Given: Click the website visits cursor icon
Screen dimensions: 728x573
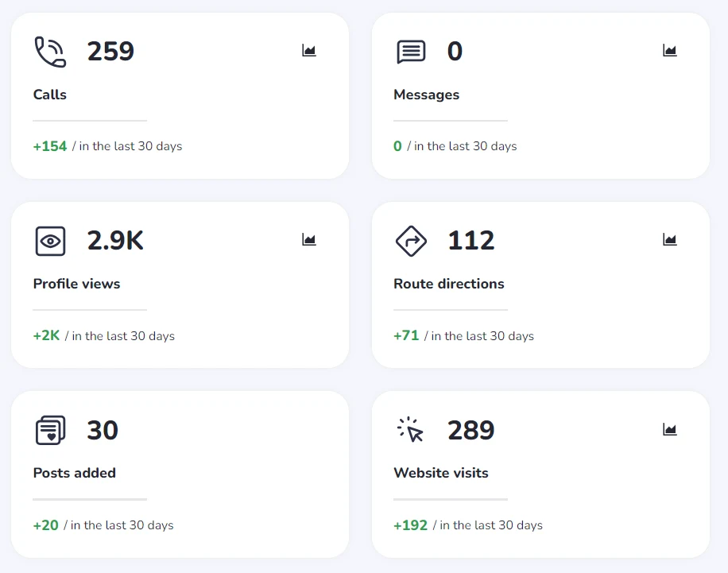Looking at the screenshot, I should (x=410, y=429).
